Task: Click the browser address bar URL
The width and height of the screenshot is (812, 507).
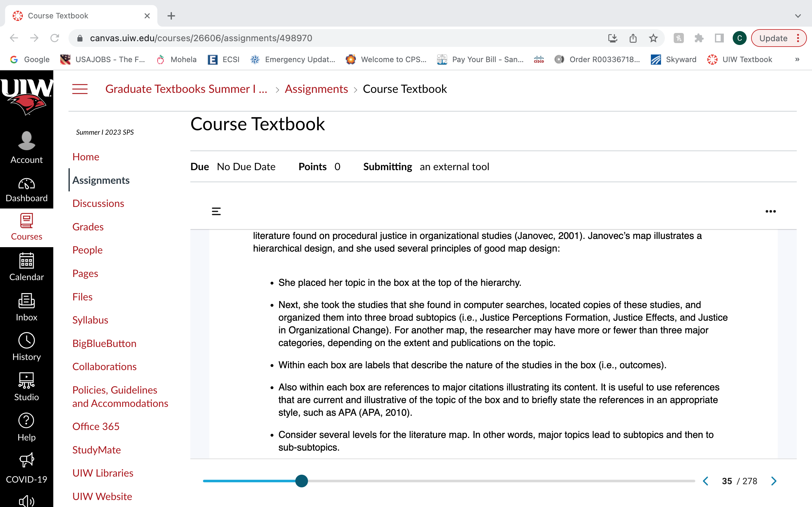Action: (201, 38)
